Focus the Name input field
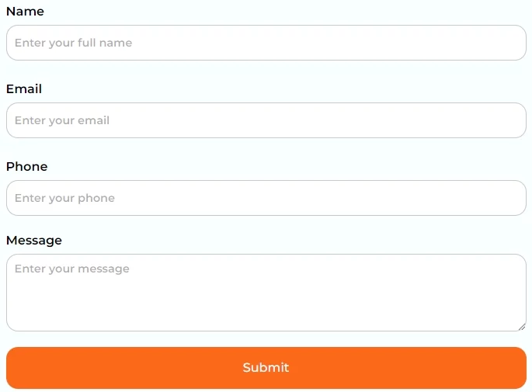This screenshot has width=532, height=392. (266, 43)
